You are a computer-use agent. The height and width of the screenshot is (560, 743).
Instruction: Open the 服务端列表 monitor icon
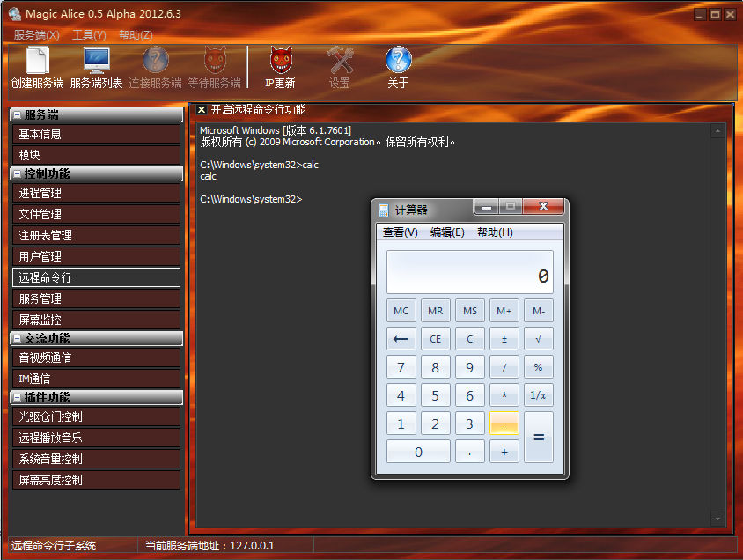pos(97,61)
